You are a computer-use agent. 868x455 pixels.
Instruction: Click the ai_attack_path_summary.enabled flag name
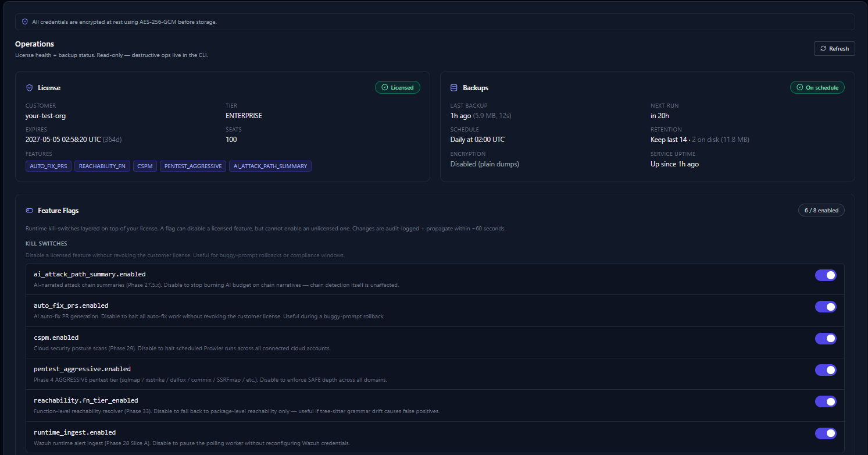[x=90, y=274]
